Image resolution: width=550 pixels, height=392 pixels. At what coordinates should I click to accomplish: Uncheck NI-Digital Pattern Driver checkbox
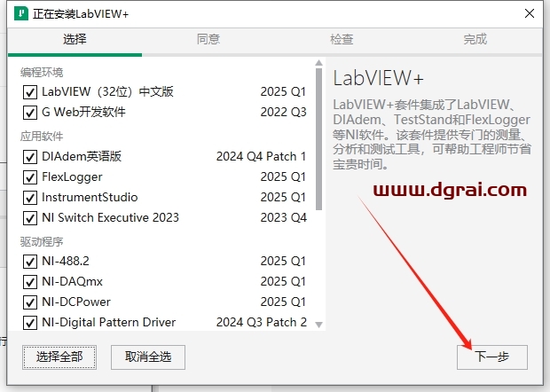pos(30,322)
